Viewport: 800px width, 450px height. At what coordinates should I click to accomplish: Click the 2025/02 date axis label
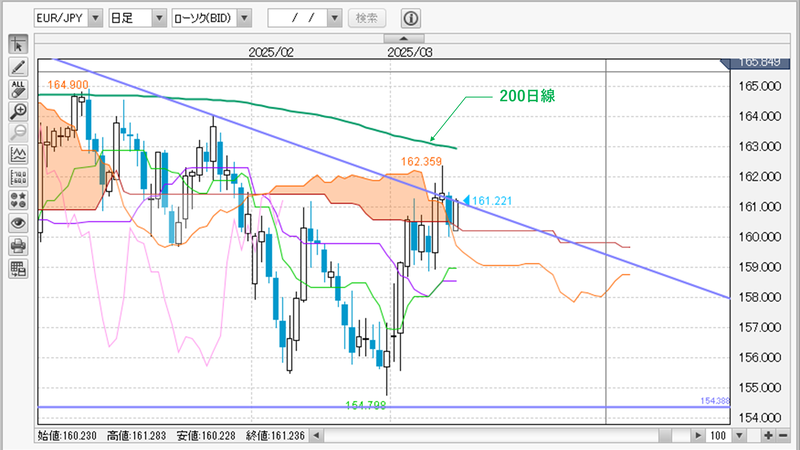click(271, 52)
